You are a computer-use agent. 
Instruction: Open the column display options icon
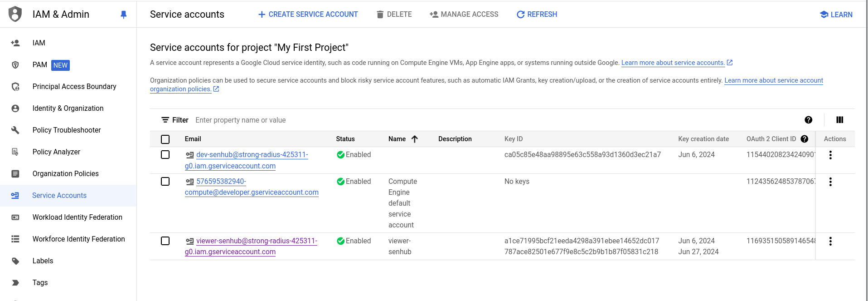coord(839,120)
